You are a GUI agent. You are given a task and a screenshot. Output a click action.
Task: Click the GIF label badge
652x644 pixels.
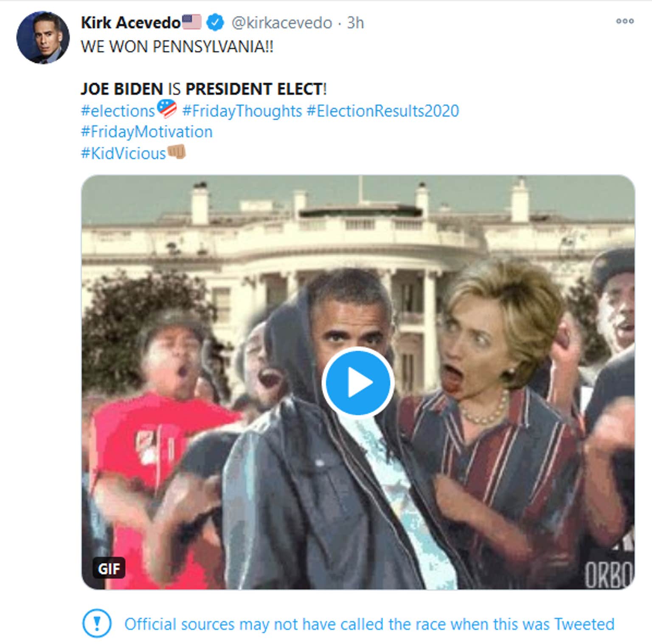(109, 568)
